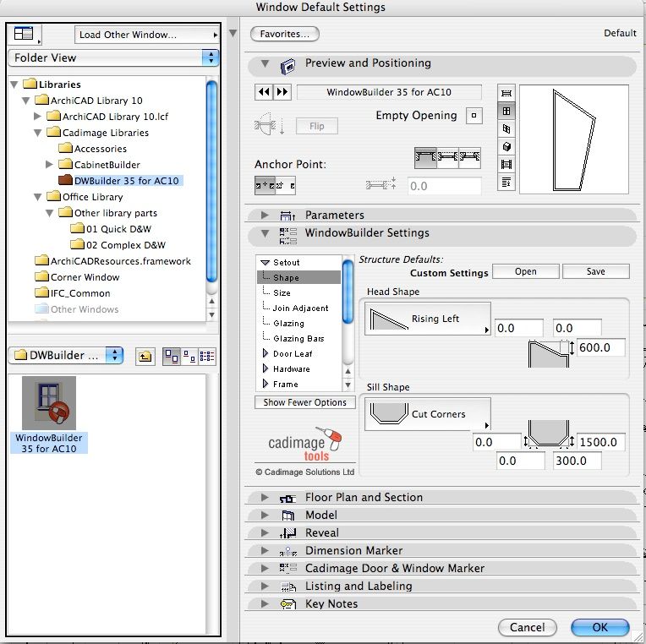The image size is (646, 644).
Task: Select the 01 Quick D&W folder
Action: (x=111, y=229)
